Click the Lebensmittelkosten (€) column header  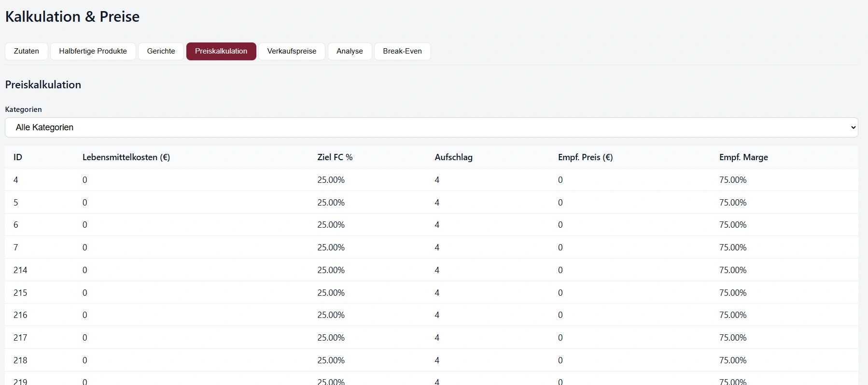pos(126,157)
